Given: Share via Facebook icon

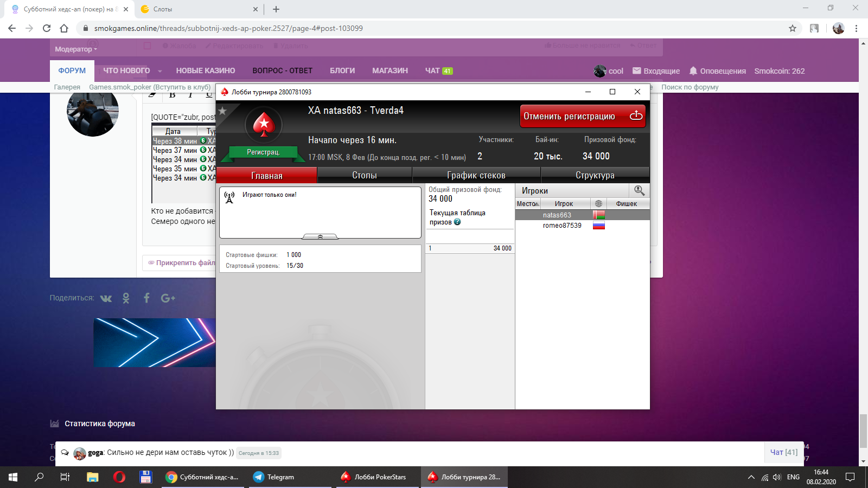Looking at the screenshot, I should pos(146,298).
